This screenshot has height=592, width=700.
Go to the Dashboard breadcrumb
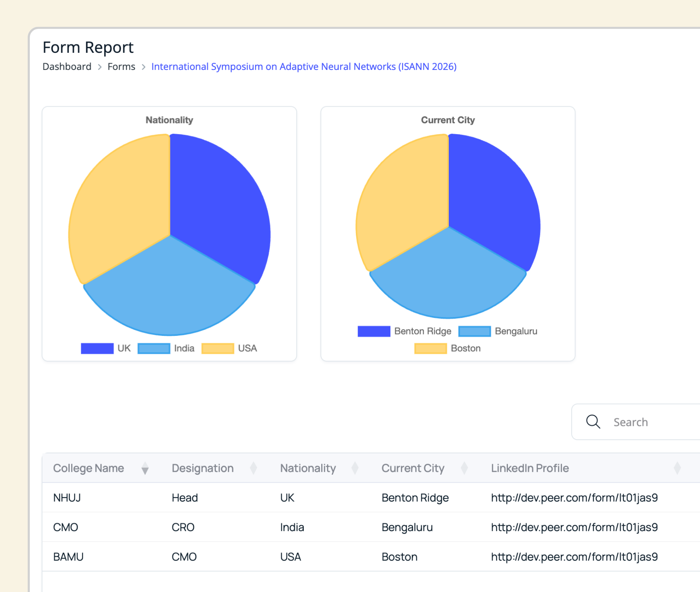point(67,67)
